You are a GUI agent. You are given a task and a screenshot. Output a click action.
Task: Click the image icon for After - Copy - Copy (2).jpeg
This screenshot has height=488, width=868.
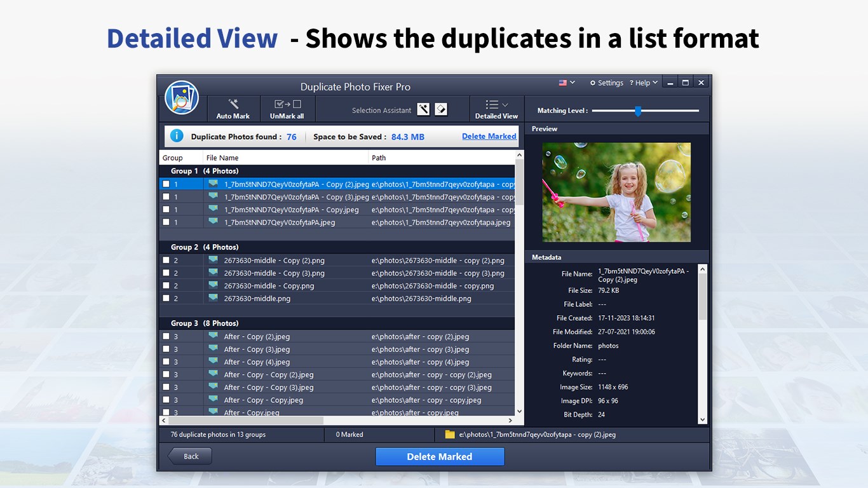pos(213,374)
